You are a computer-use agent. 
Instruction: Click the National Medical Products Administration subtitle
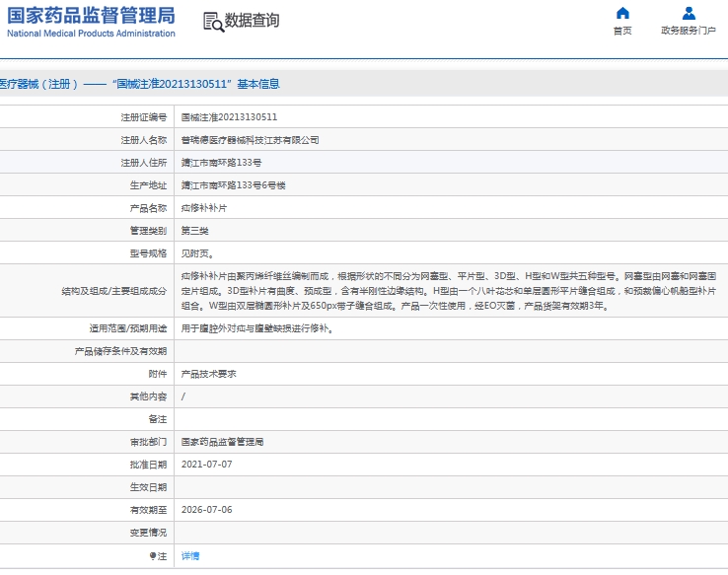[x=91, y=34]
